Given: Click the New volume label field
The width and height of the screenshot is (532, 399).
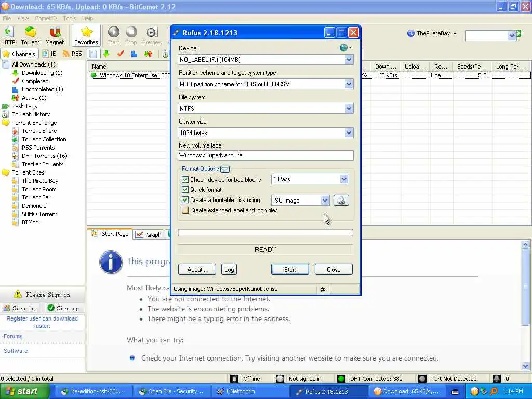Looking at the screenshot, I should (265, 155).
